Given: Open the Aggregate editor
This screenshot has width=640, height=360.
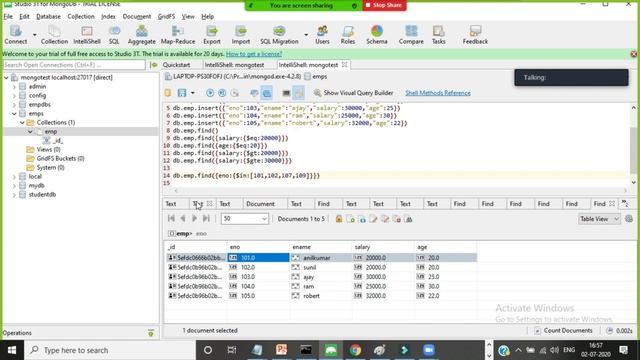Looking at the screenshot, I should 141,34.
